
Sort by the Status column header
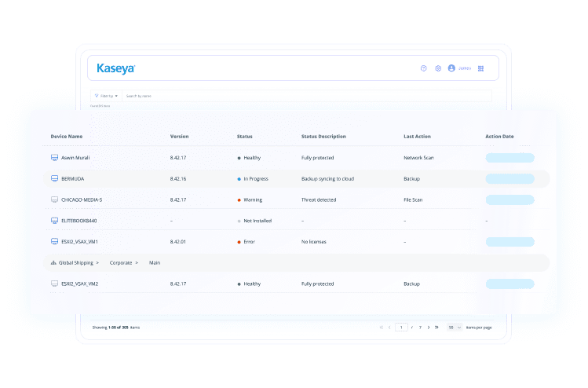coord(245,137)
